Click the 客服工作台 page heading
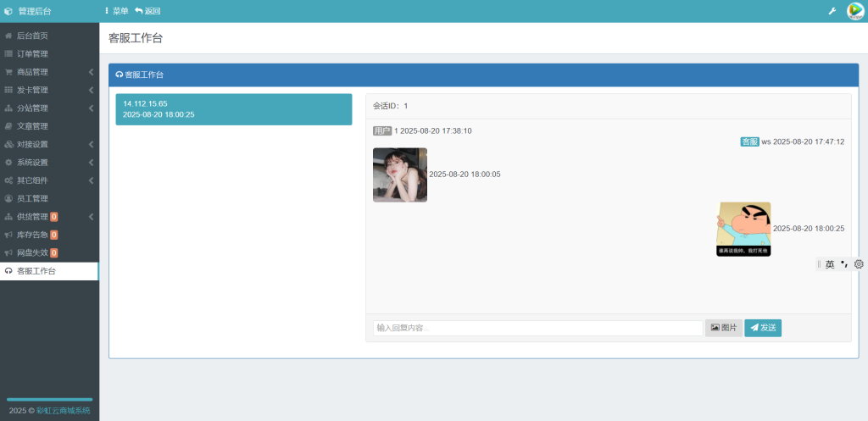This screenshot has height=421, width=868. coord(136,38)
